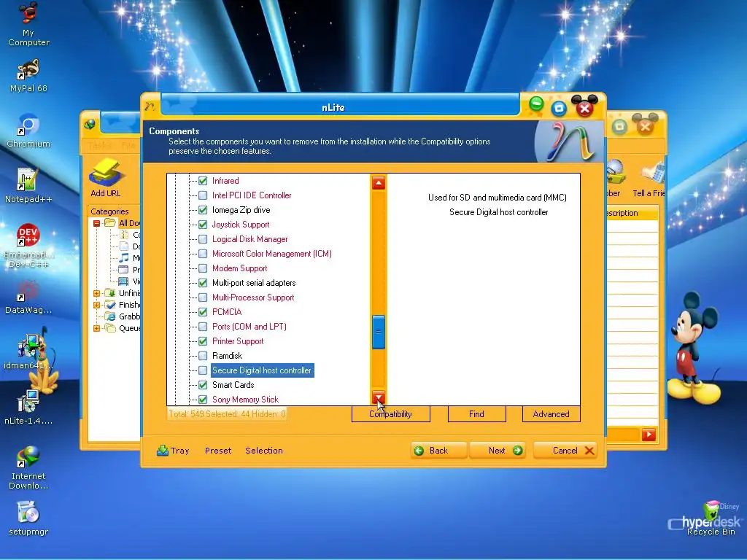This screenshot has width=747, height=560.
Task: Click Categories header in download manager
Action: 110,211
